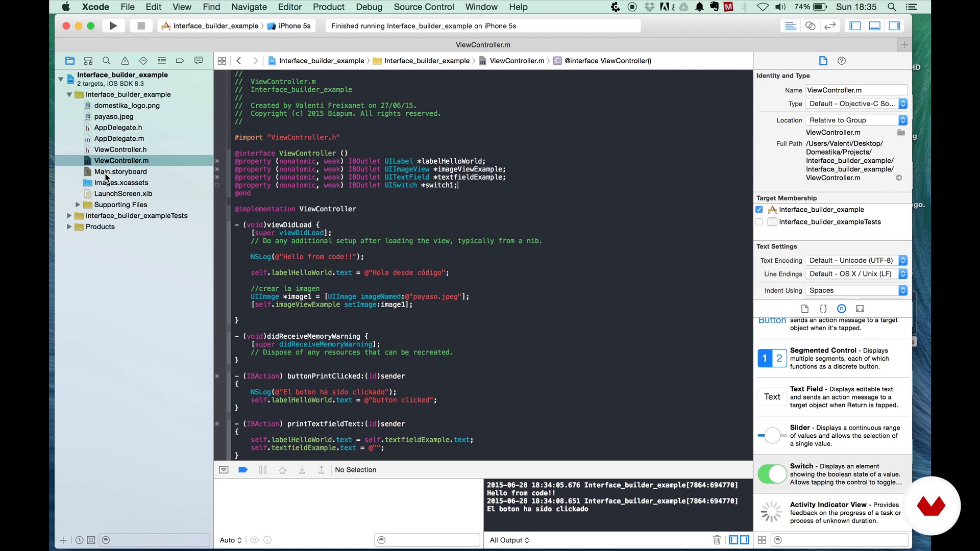The image size is (980, 551).
Task: Open the Product menu
Action: point(329,7)
